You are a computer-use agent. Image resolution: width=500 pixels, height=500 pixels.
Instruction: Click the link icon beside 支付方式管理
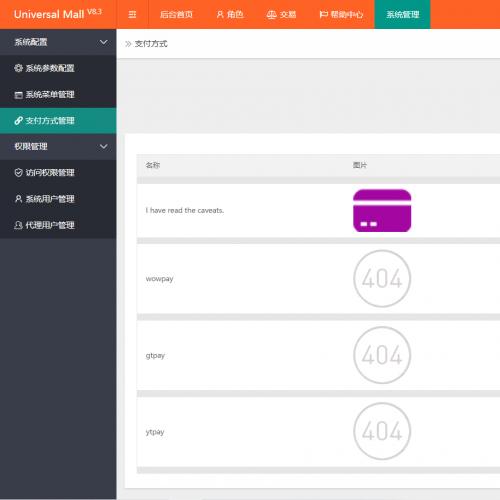[18, 121]
